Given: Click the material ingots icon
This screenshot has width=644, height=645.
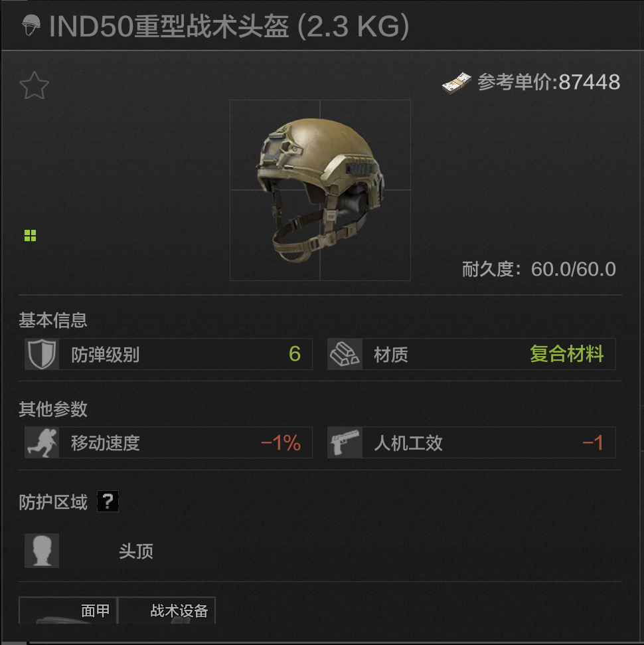Looking at the screenshot, I should pos(345,354).
